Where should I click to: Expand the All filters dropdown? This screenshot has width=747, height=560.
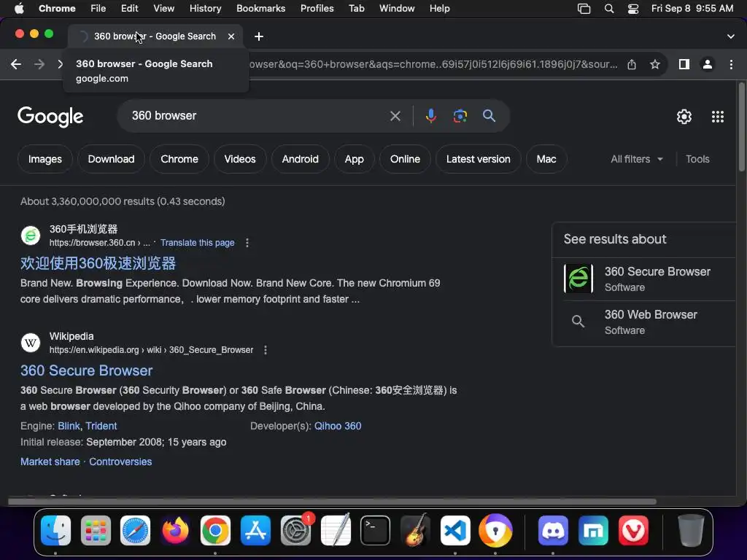(x=636, y=159)
